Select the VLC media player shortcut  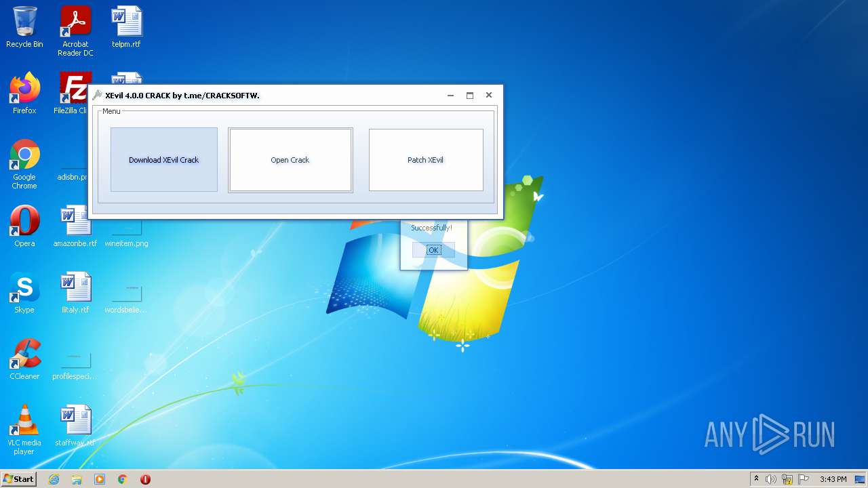click(24, 430)
